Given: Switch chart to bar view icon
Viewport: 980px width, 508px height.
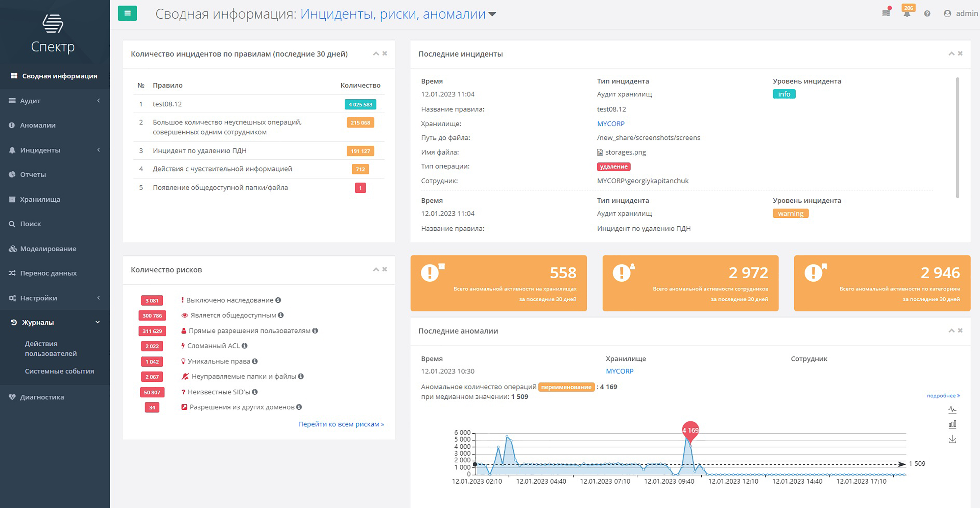Looking at the screenshot, I should 952,424.
